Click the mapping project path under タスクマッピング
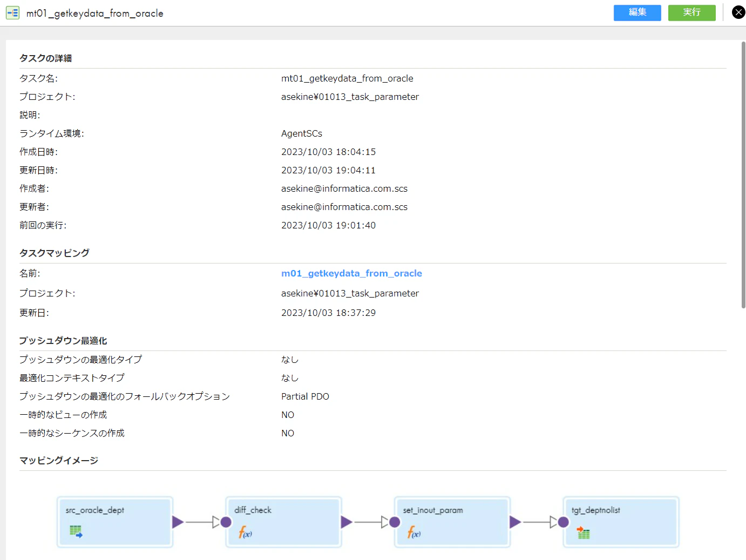The image size is (746, 560). tap(350, 293)
